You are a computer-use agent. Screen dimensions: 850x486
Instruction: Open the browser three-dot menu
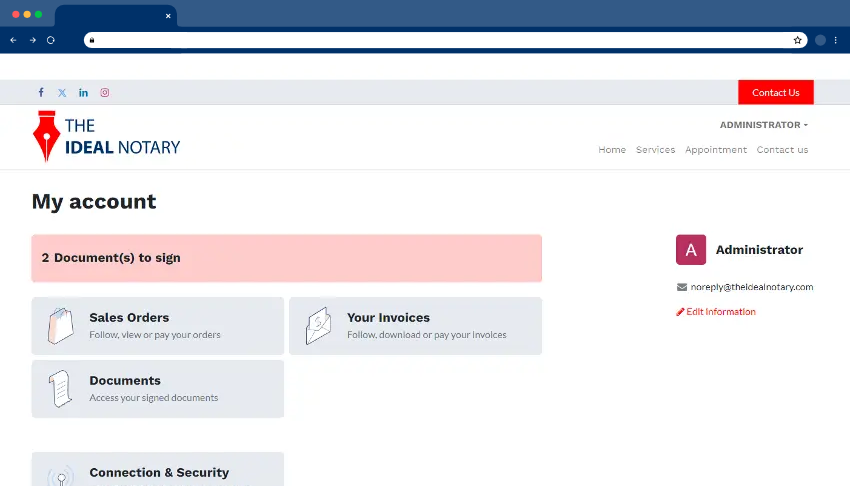836,40
